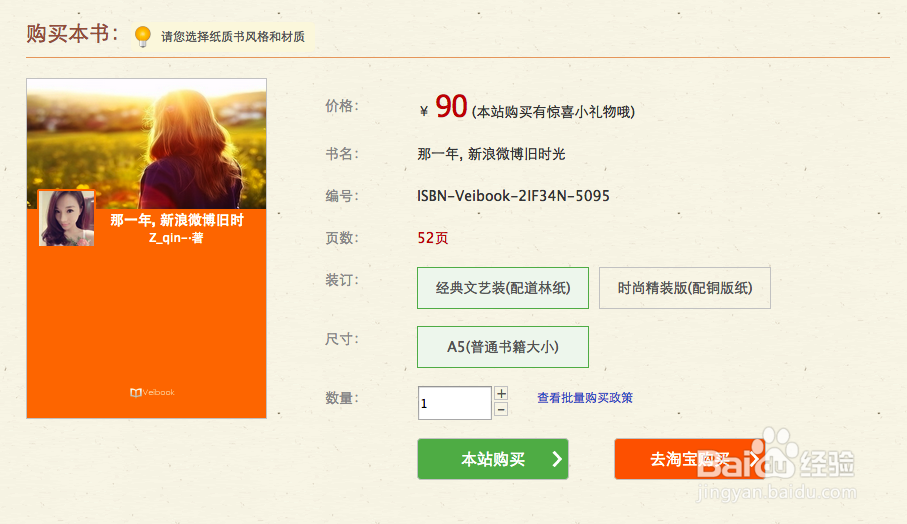The width and height of the screenshot is (907, 524).
Task: Click the book title 那一年, 新浪微博旧时 on cover
Action: [177, 220]
